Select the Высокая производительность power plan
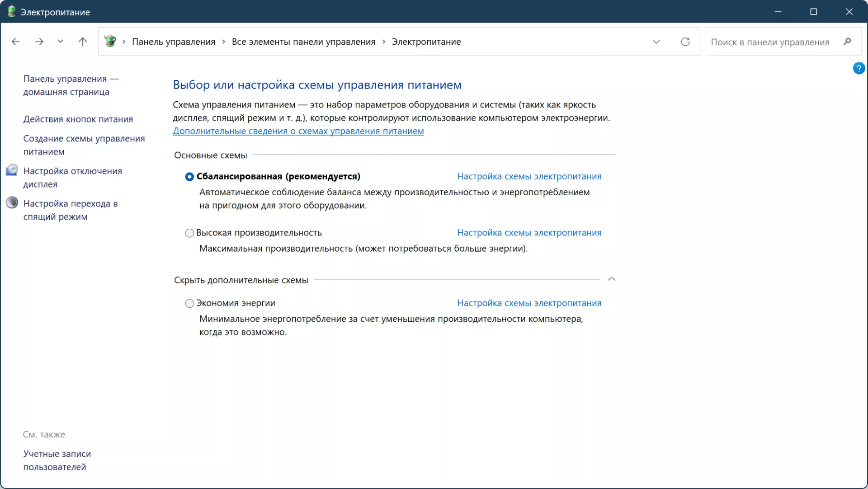Viewport: 868px width, 489px height. click(x=189, y=233)
